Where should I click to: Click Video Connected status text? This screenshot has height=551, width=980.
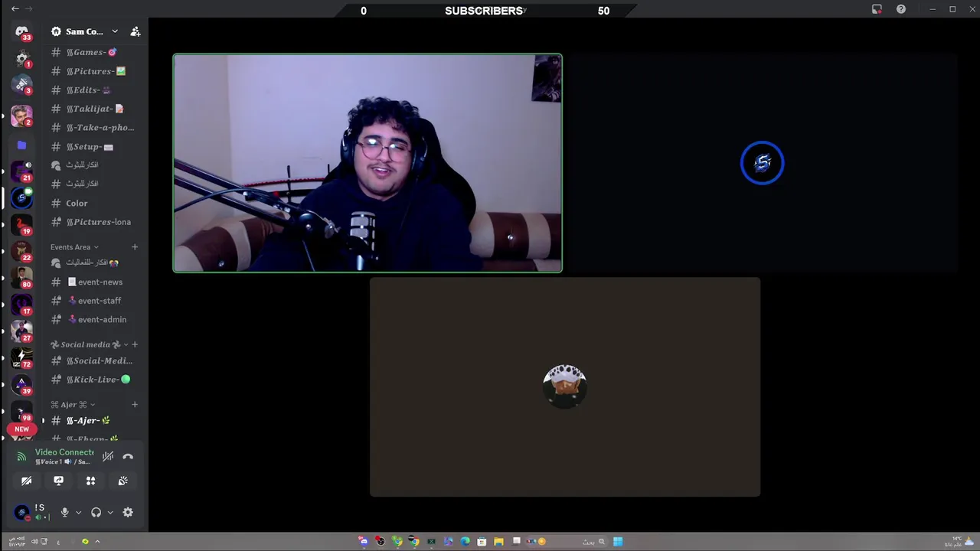[x=64, y=452]
